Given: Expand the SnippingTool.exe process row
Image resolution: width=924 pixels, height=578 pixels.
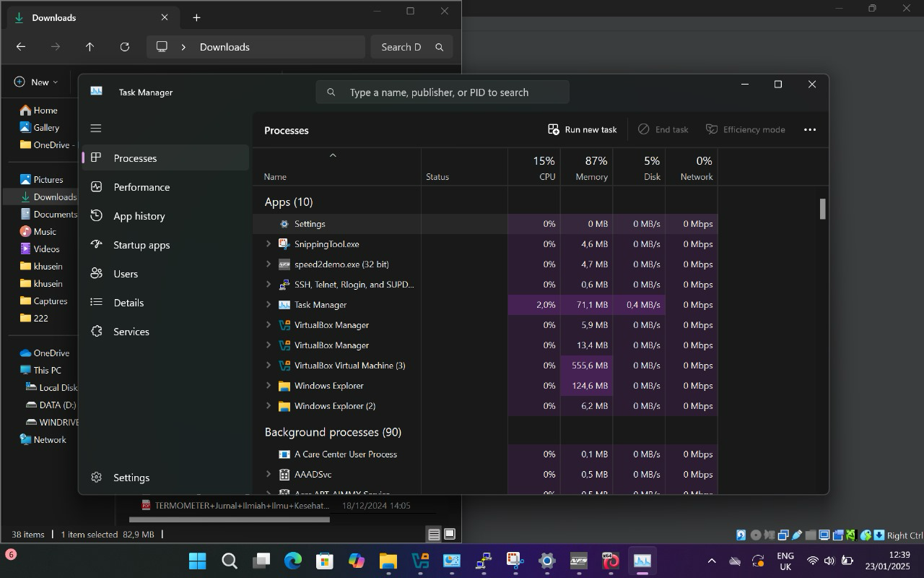Looking at the screenshot, I should [x=269, y=244].
